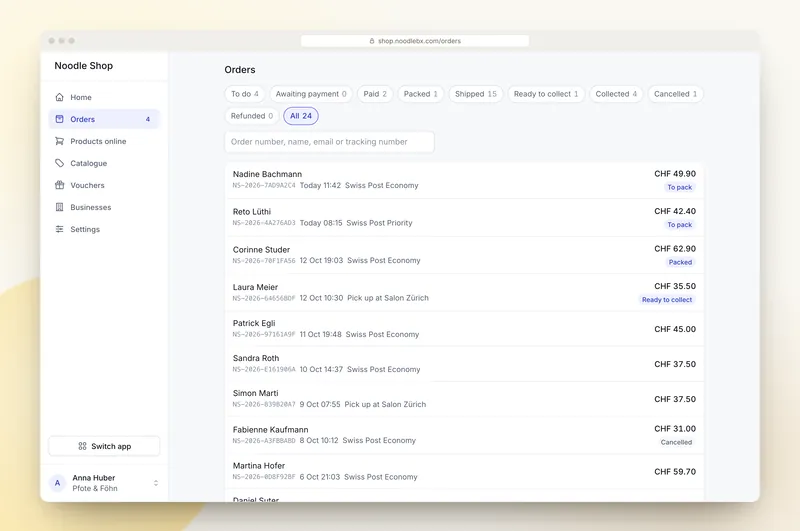Select the Cancelled 1 filter chip
The height and width of the screenshot is (531, 800).
click(x=675, y=94)
